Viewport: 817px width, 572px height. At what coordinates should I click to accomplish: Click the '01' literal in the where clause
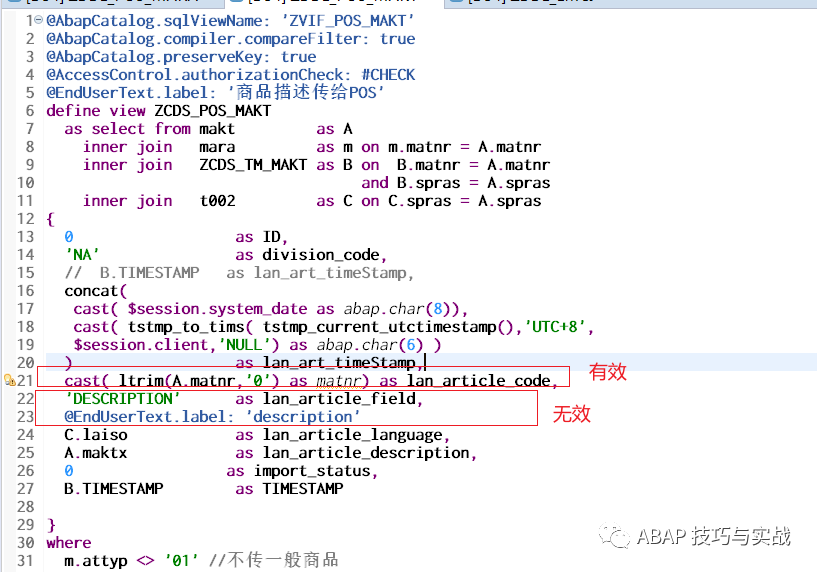[x=181, y=561]
